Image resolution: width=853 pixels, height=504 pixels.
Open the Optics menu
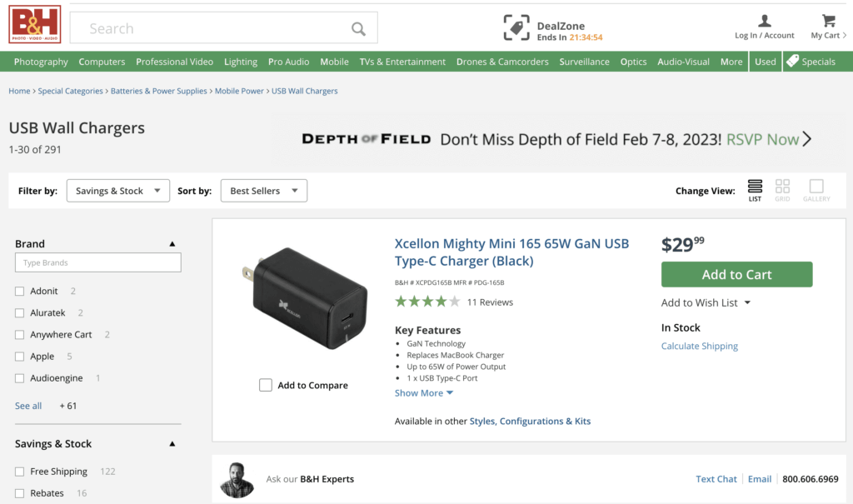tap(633, 62)
